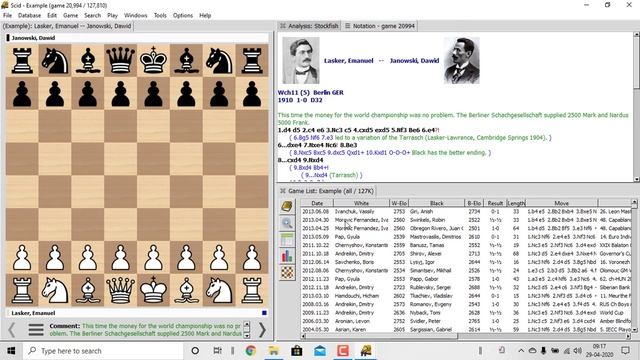
Task: Click the chessboard icon in Game List sidebar
Action: click(287, 273)
